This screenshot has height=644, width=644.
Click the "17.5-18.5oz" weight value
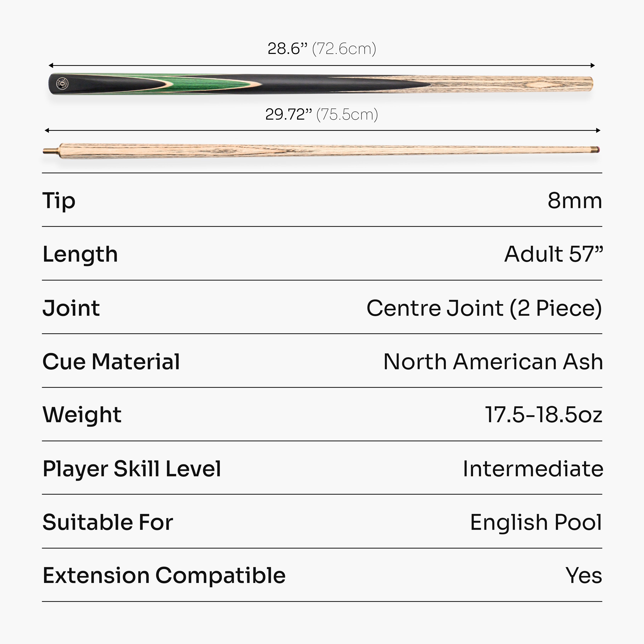(543, 415)
